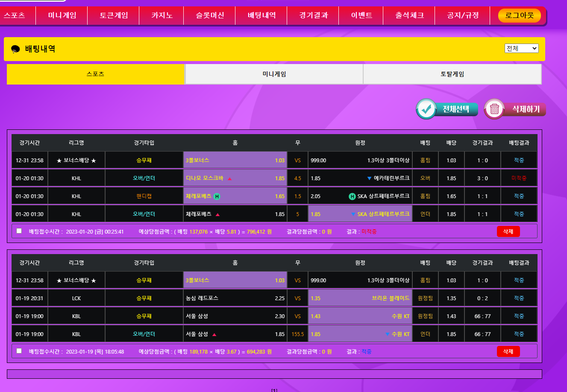The width and height of the screenshot is (567, 392).
Task: Switch to the 미니게임 tab
Action: [x=274, y=74]
